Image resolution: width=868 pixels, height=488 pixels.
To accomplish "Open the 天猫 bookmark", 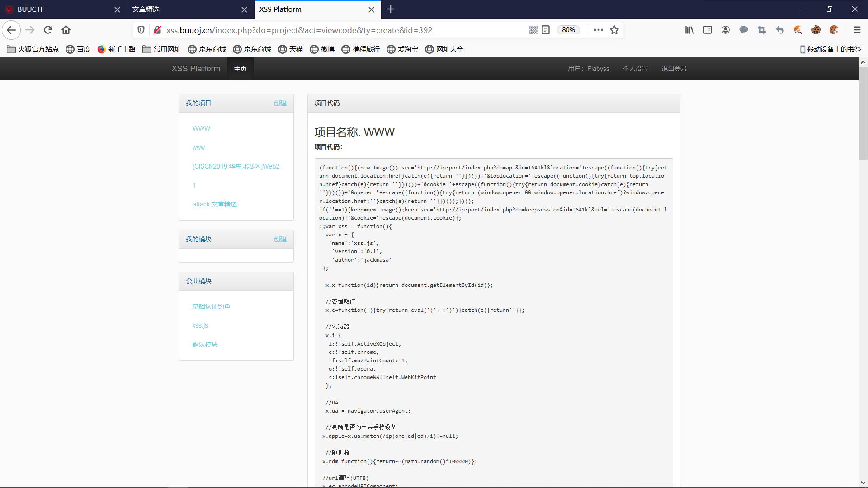I will point(291,49).
